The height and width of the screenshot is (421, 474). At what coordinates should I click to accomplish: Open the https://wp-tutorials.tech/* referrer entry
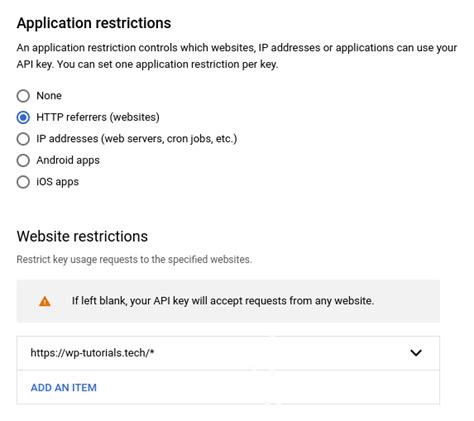pos(228,353)
